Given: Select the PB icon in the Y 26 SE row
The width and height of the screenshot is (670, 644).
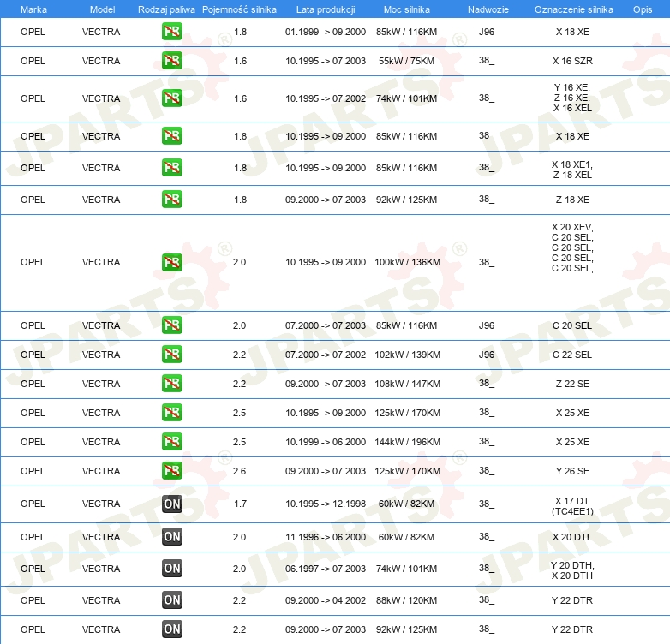Looking at the screenshot, I should [x=171, y=471].
